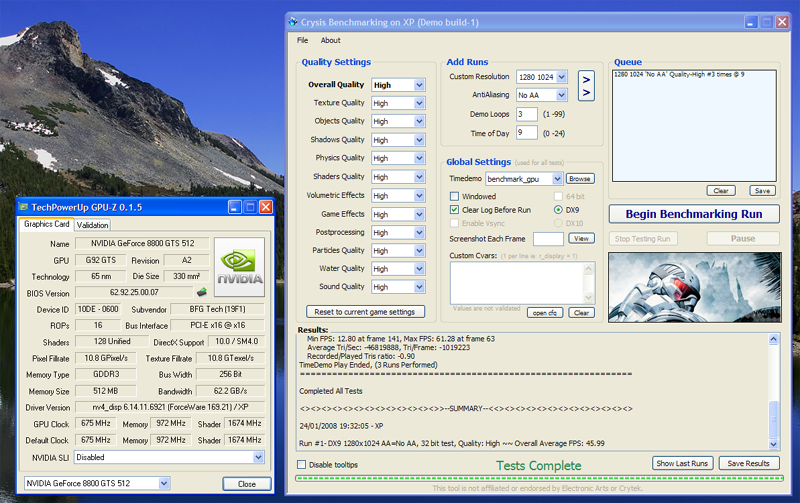Click the DX10 radio button

[558, 223]
